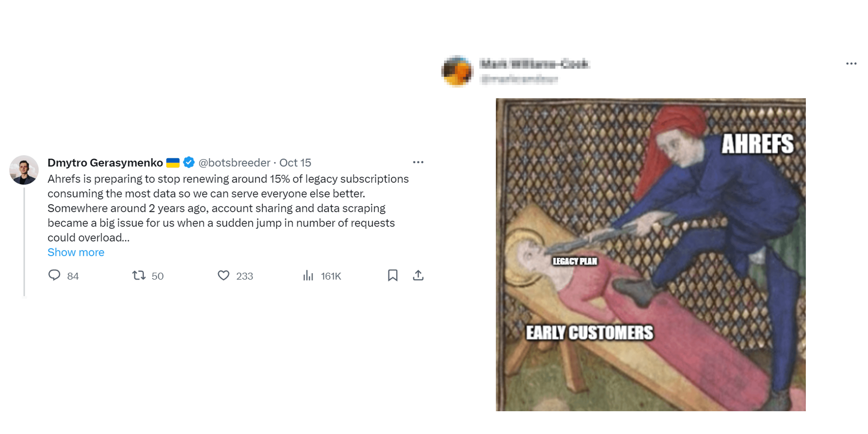The width and height of the screenshot is (868, 434).
Task: Expand tweet with Show more
Action: [x=76, y=252]
